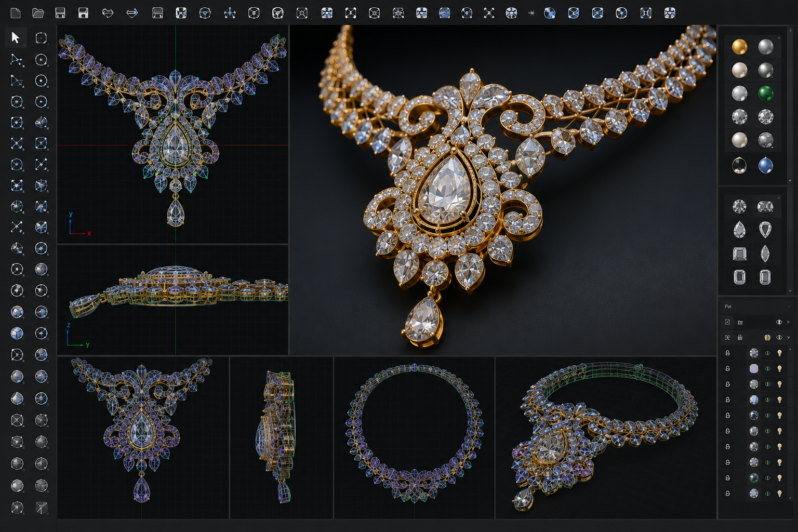
Task: Click the filled floppy Save As icon
Action: click(83, 13)
